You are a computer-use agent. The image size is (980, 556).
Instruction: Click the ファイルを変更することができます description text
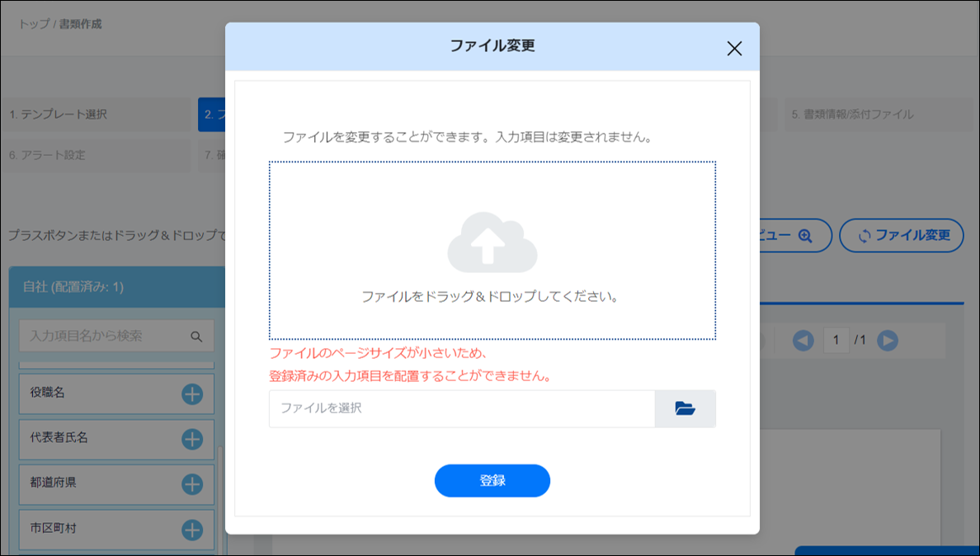[x=468, y=137]
